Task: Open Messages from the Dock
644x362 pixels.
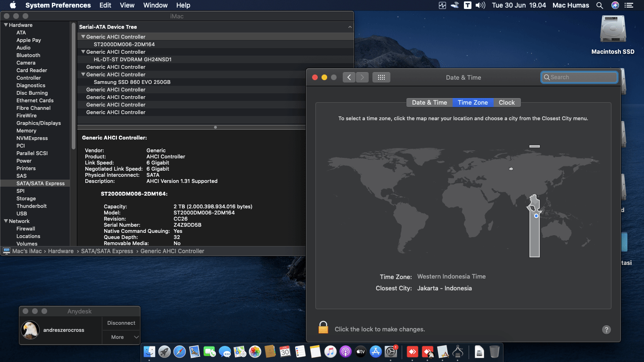Action: pyautogui.click(x=225, y=351)
